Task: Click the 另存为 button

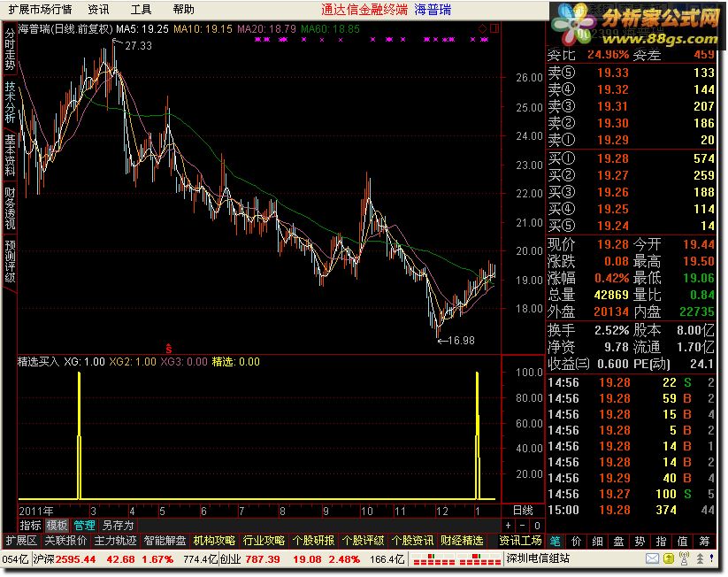Action: 118,526
